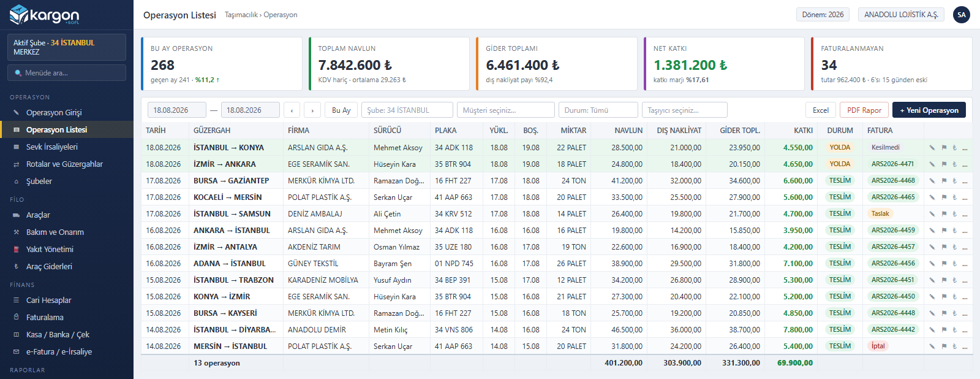Focus the Menüde ara search box

(67, 73)
